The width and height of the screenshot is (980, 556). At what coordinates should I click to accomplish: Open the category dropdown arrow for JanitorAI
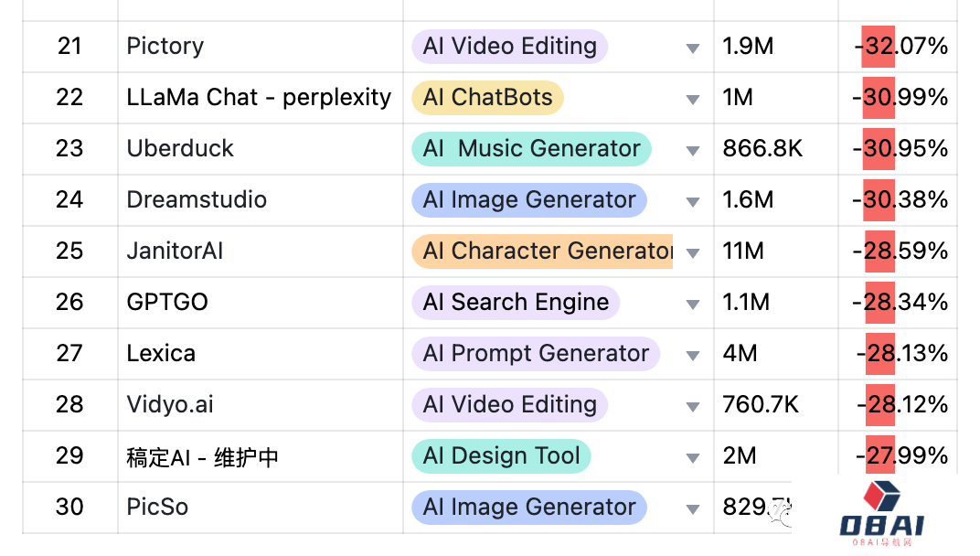pos(693,253)
